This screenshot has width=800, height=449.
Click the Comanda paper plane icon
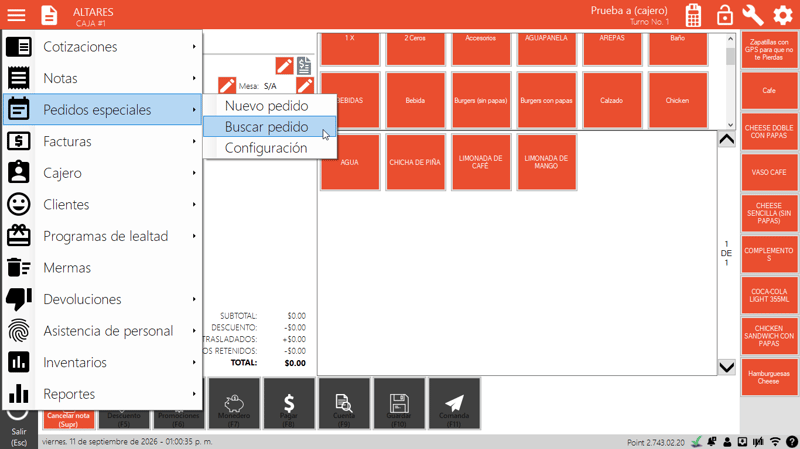454,403
